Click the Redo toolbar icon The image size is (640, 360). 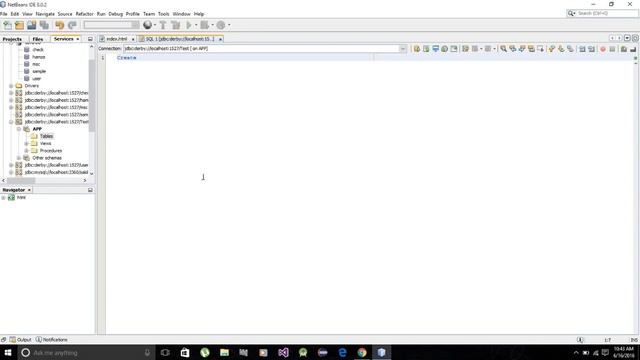(x=72, y=25)
